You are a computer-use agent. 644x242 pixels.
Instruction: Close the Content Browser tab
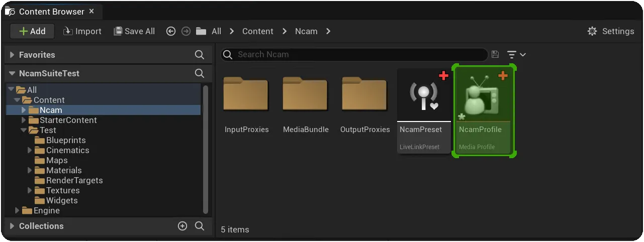pos(91,11)
